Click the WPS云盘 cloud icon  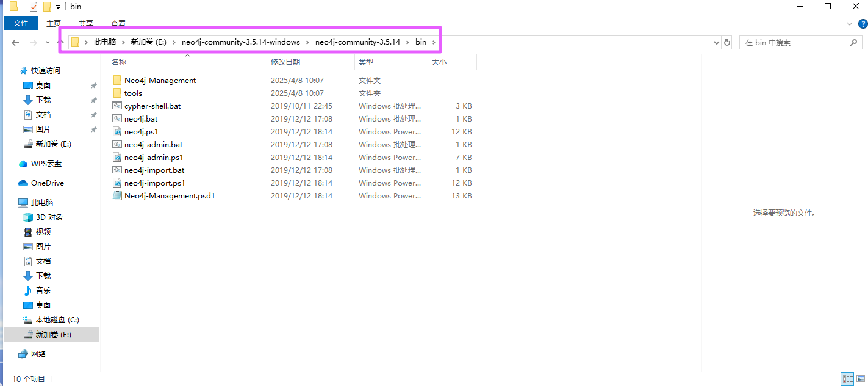23,164
